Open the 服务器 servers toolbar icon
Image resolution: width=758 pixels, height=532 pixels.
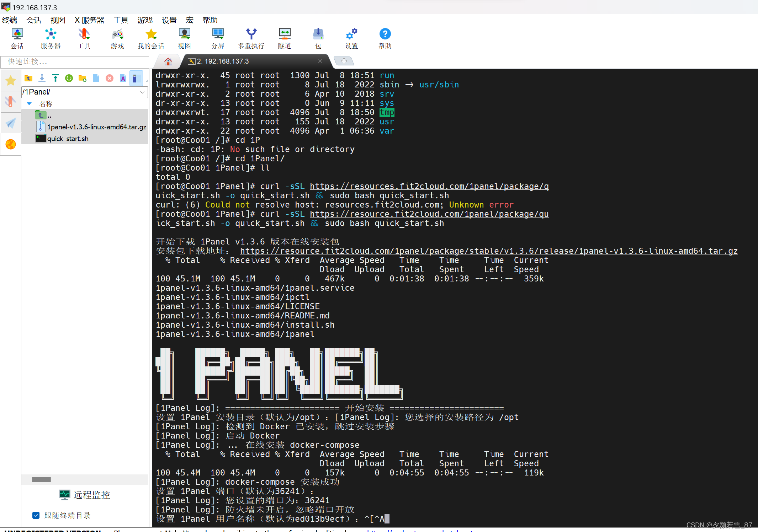51,39
